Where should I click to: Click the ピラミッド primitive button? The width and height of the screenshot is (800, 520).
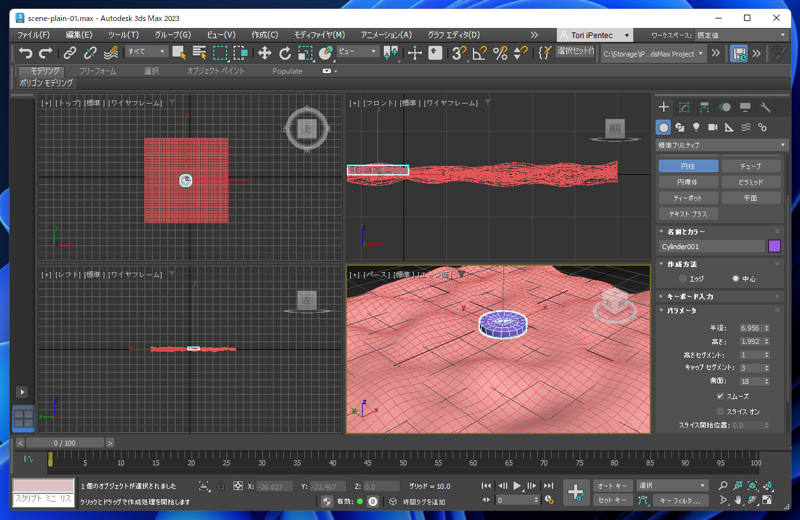tap(751, 182)
